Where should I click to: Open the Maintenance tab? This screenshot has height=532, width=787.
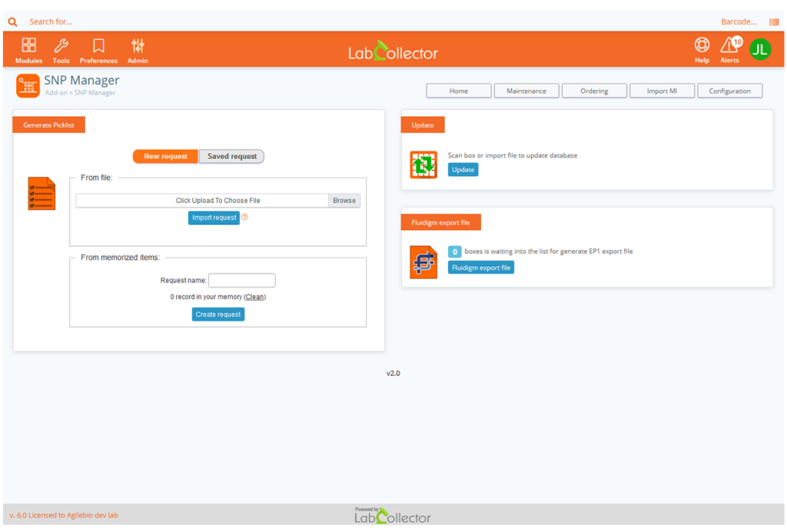point(526,91)
